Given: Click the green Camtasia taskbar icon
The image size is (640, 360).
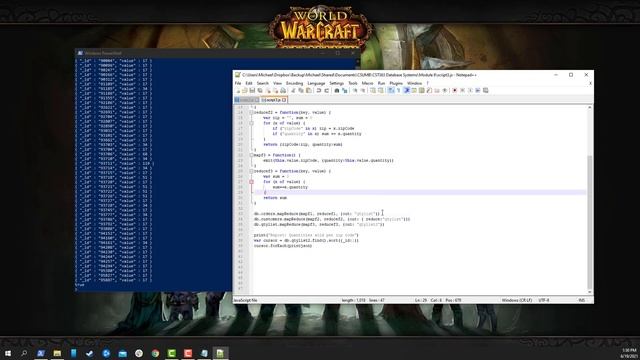Looking at the screenshot, I should (x=171, y=353).
